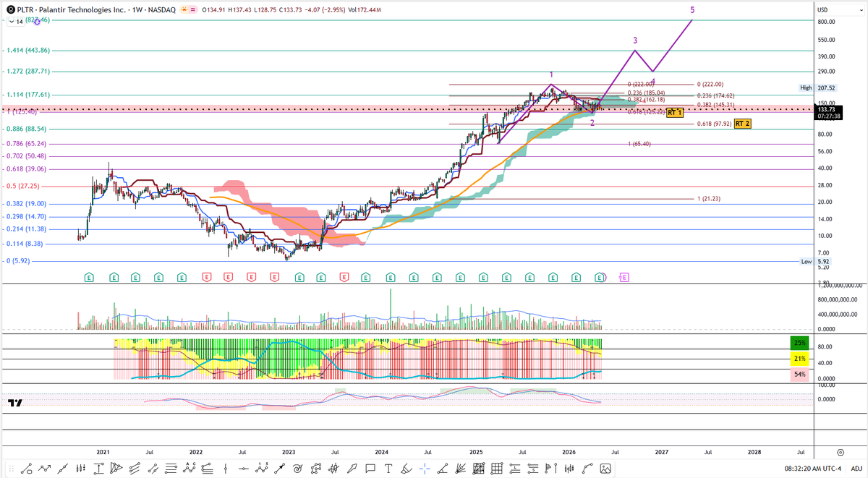
Task: Activate the crosshair cursor tool
Action: [425, 469]
